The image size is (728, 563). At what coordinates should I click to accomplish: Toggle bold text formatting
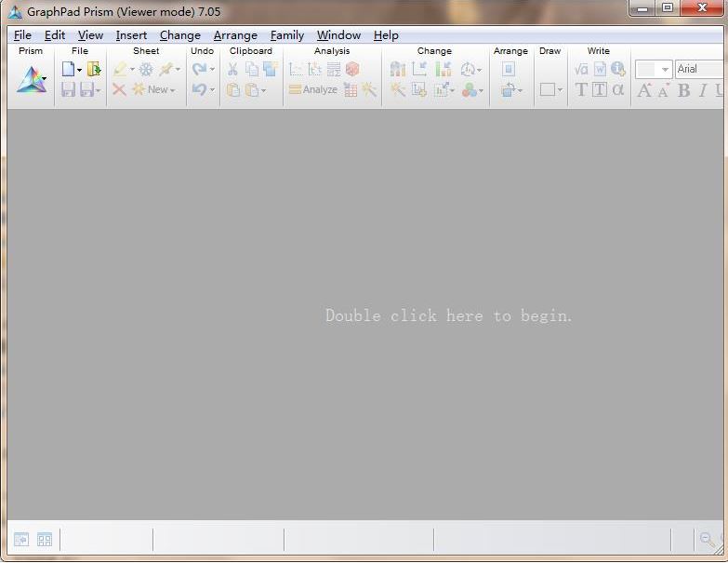(x=683, y=90)
